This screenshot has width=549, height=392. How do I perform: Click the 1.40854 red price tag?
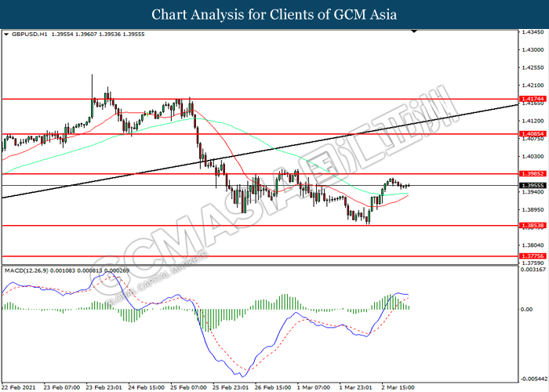tap(533, 134)
